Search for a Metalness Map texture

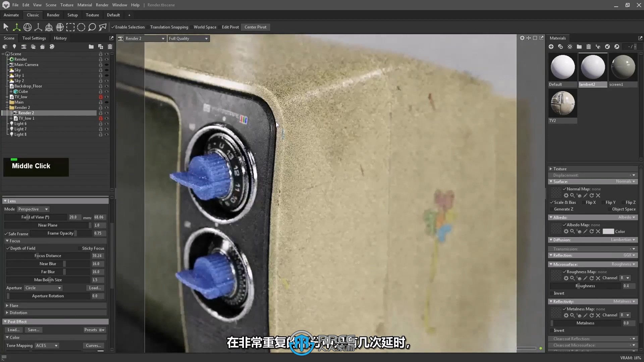573,315
